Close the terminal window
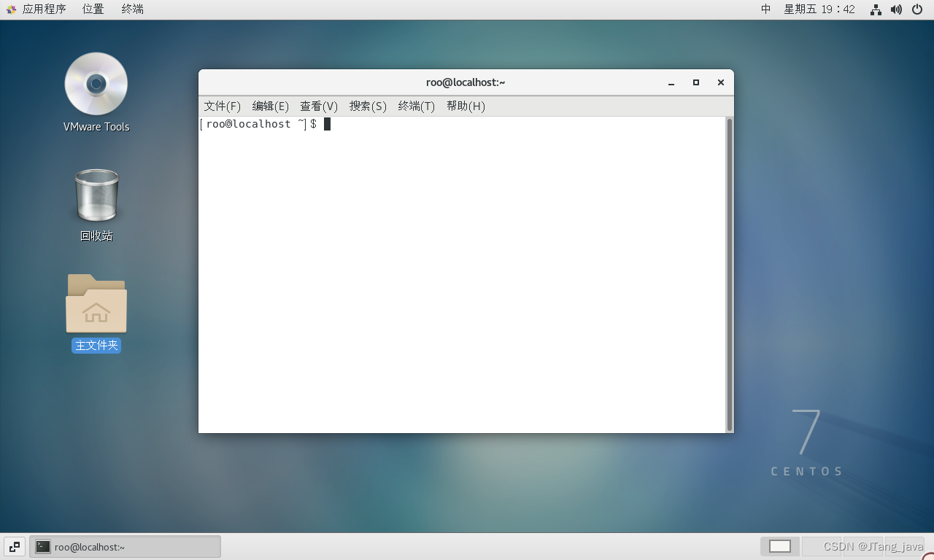 coord(721,82)
